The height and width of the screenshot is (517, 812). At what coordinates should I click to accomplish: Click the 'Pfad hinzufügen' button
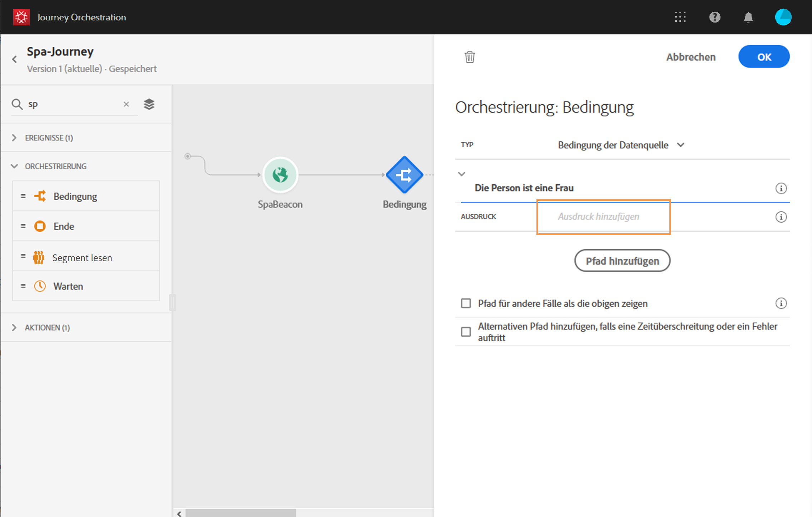[x=622, y=261]
